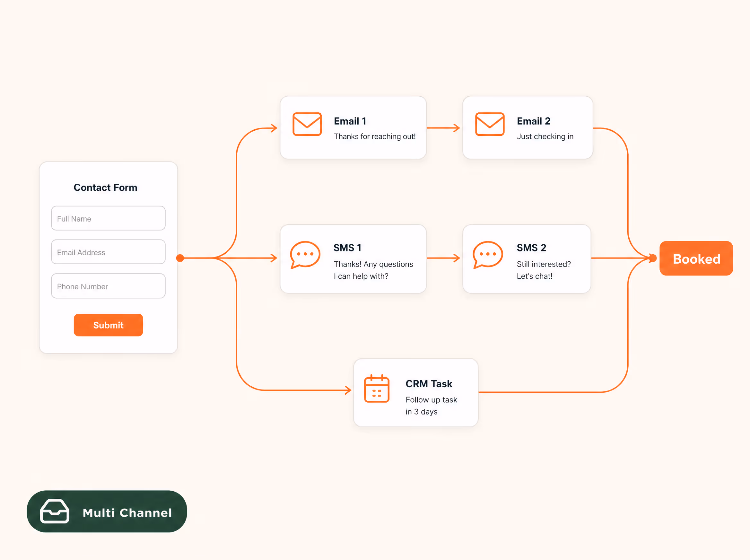
Task: Select the Email 2 heading
Action: 533,121
